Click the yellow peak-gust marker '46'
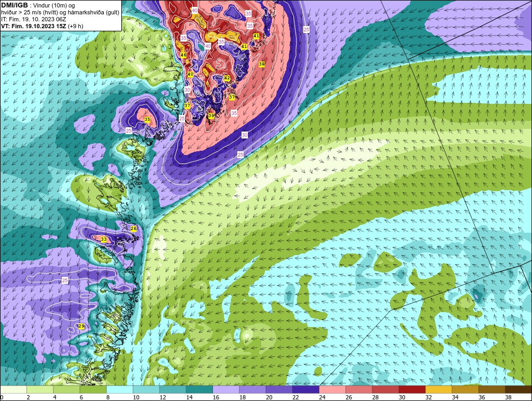The image size is (532, 401). pos(184,55)
